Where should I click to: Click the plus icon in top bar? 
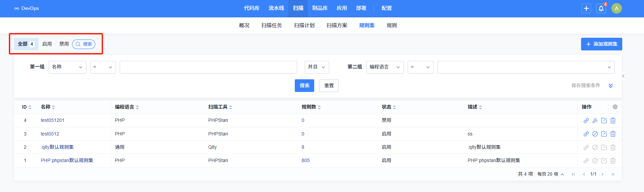coord(586,9)
